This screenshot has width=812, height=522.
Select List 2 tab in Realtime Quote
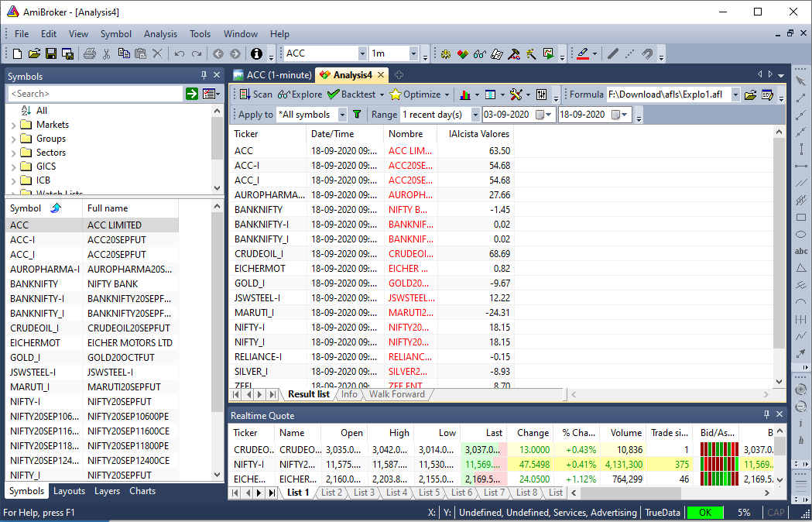pos(331,493)
